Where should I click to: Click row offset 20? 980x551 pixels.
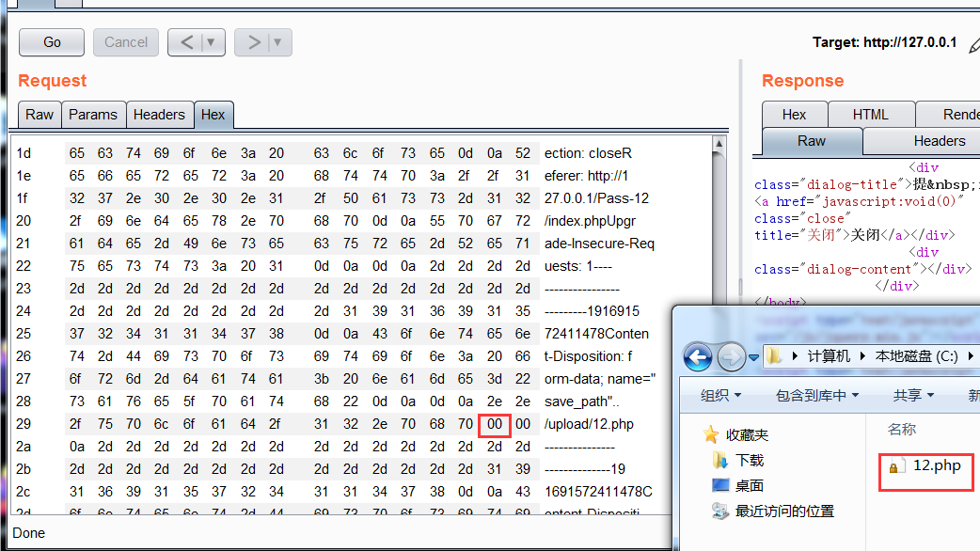[x=24, y=221]
